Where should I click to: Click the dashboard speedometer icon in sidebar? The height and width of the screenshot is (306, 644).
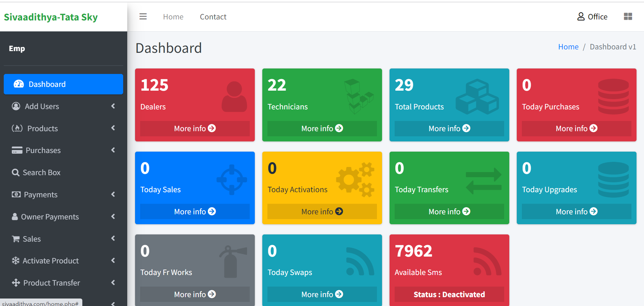tap(19, 84)
